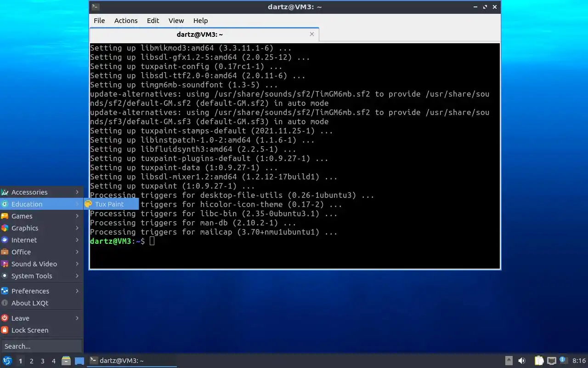This screenshot has width=588, height=368.
Task: Open the removable media eject icon
Action: (509, 361)
